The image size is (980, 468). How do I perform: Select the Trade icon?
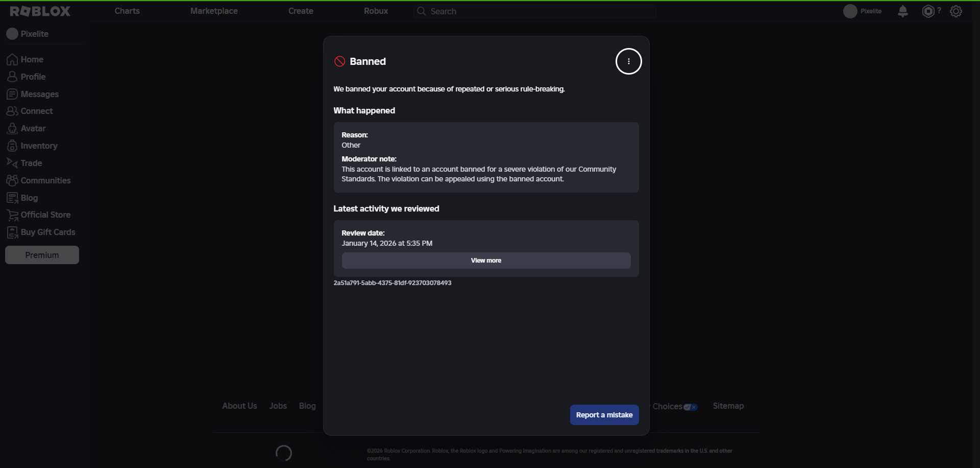point(12,162)
